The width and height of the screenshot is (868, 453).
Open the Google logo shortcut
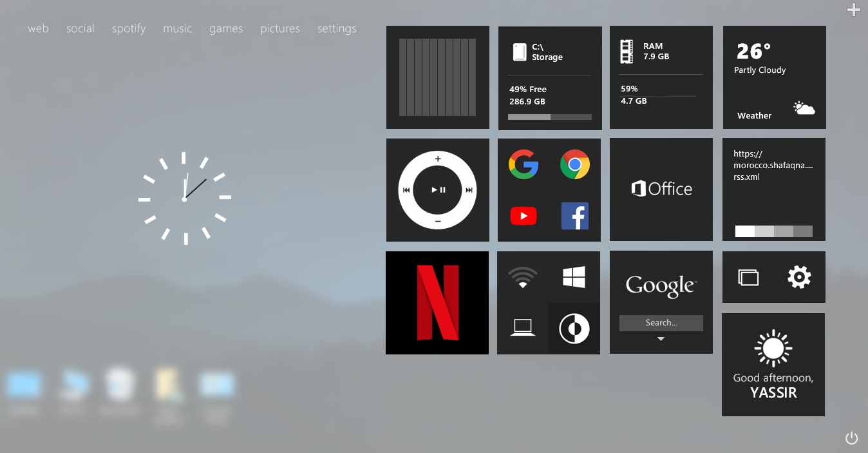point(524,164)
